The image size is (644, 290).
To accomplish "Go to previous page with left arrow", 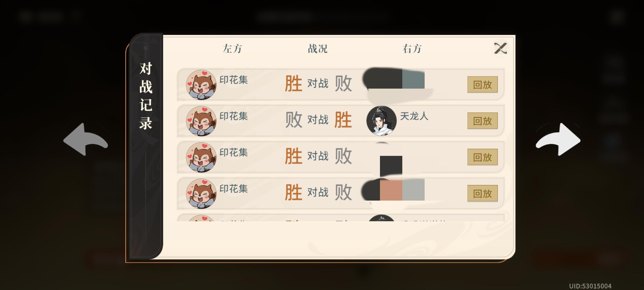I will (86, 140).
